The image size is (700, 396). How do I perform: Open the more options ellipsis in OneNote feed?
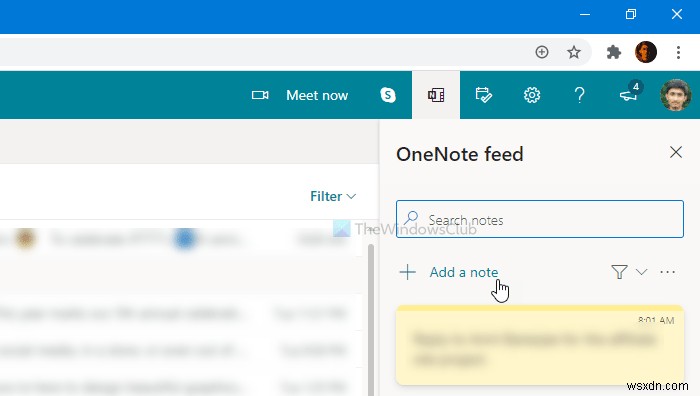click(667, 272)
